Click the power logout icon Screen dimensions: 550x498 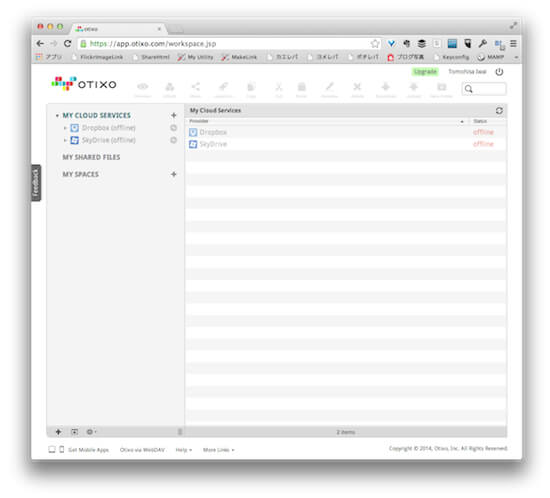click(x=499, y=72)
